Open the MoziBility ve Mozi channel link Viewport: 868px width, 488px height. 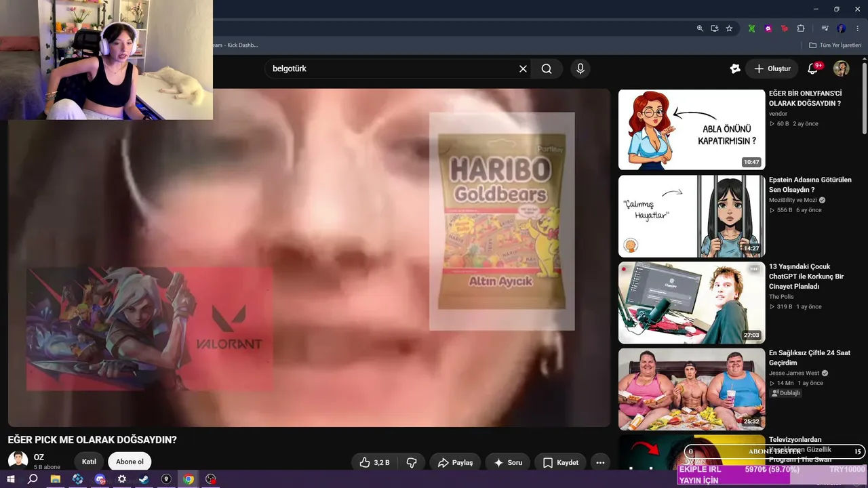pos(793,201)
